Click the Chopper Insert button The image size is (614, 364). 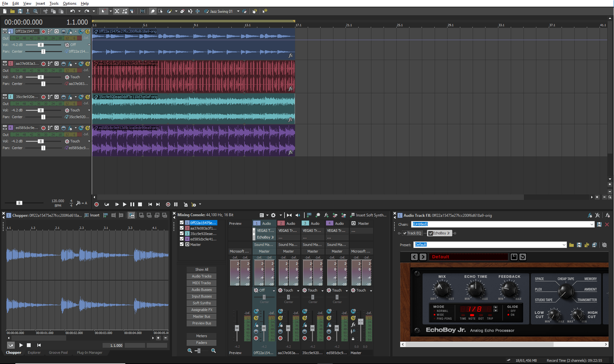(x=92, y=216)
